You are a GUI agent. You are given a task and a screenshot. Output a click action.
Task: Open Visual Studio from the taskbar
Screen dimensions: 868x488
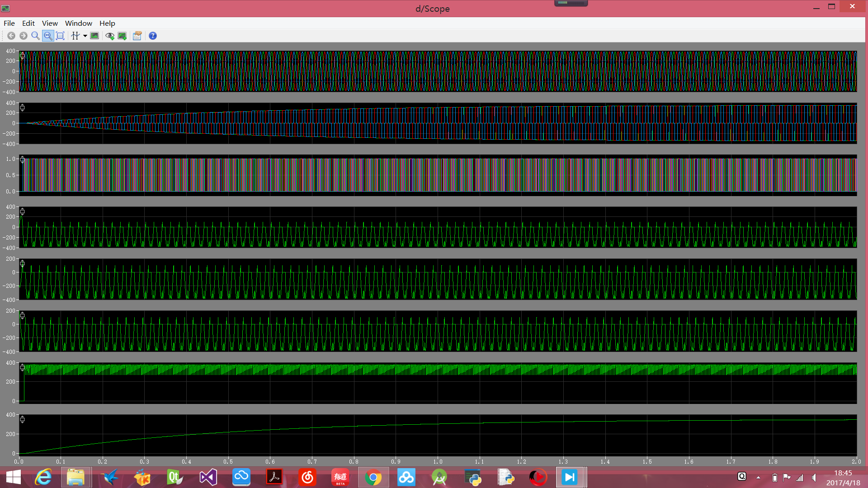pyautogui.click(x=208, y=477)
